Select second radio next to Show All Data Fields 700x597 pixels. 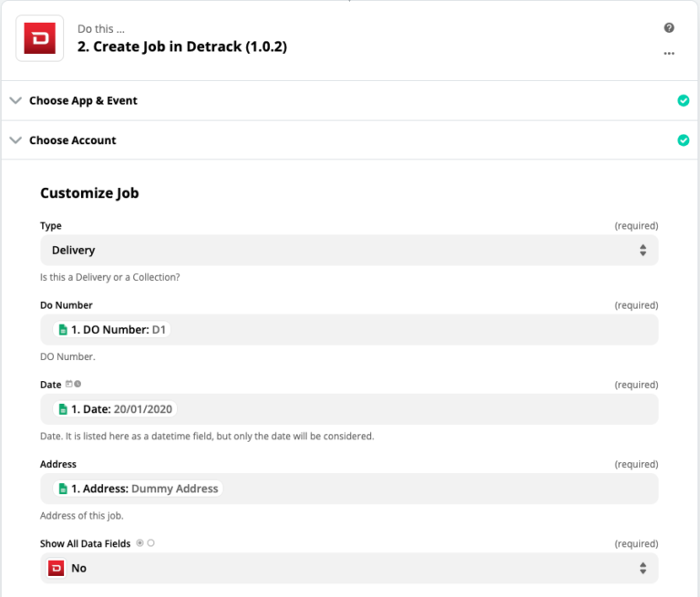[x=151, y=543]
